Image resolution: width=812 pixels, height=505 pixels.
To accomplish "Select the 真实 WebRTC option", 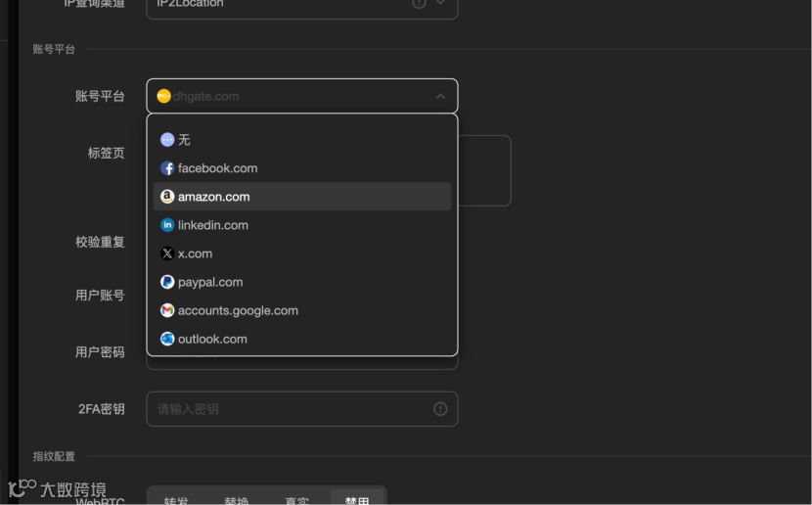I will coord(296,500).
